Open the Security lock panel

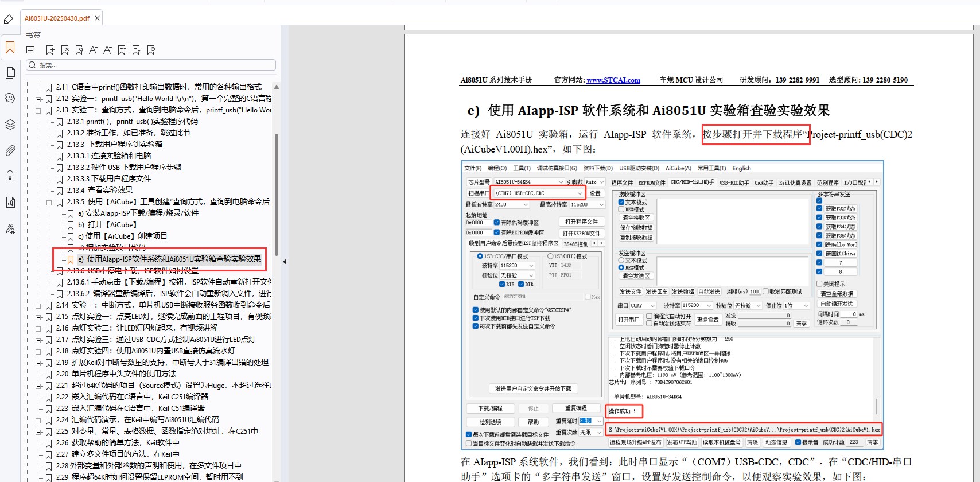[x=10, y=176]
